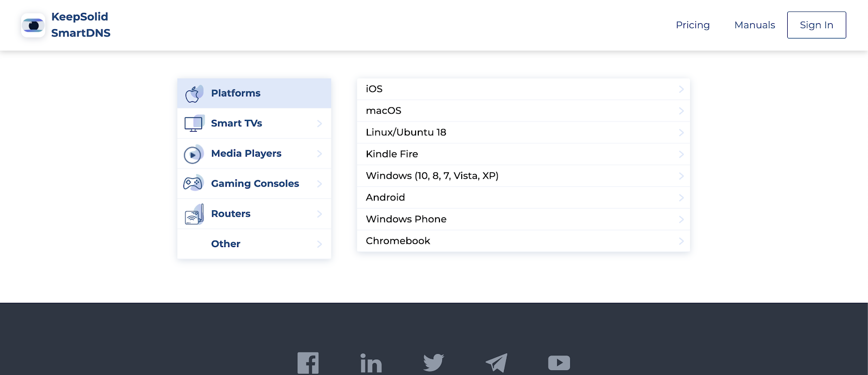Open the Facebook social icon
The height and width of the screenshot is (375, 868).
coord(308,363)
